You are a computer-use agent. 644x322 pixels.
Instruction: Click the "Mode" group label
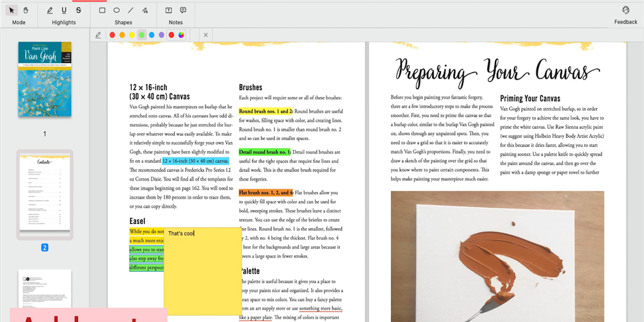18,23
